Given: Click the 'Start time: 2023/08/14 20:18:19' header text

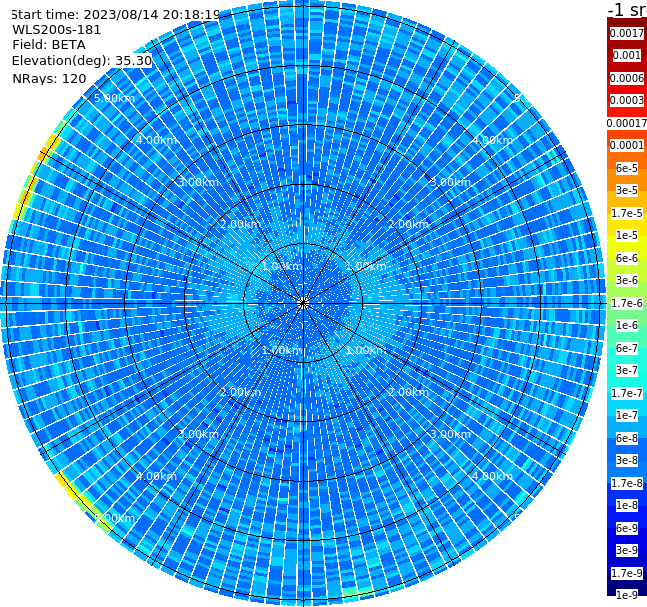Looking at the screenshot, I should click(x=116, y=15).
